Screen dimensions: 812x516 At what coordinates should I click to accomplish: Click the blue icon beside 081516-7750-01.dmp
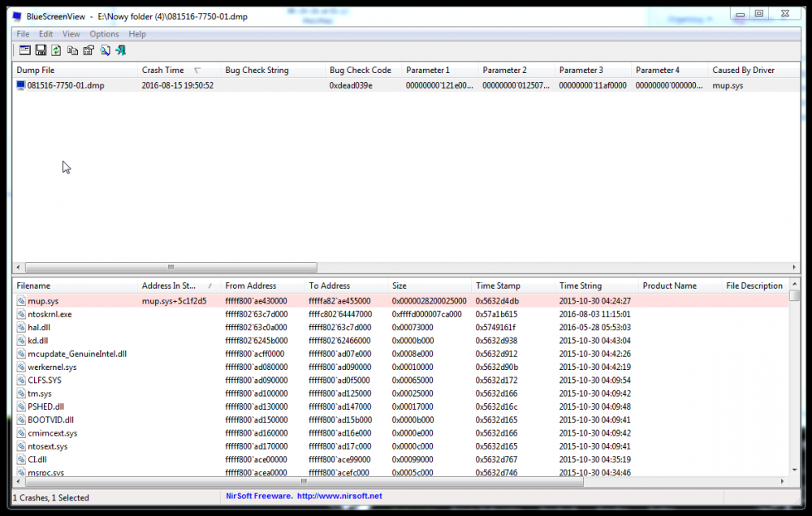point(21,85)
